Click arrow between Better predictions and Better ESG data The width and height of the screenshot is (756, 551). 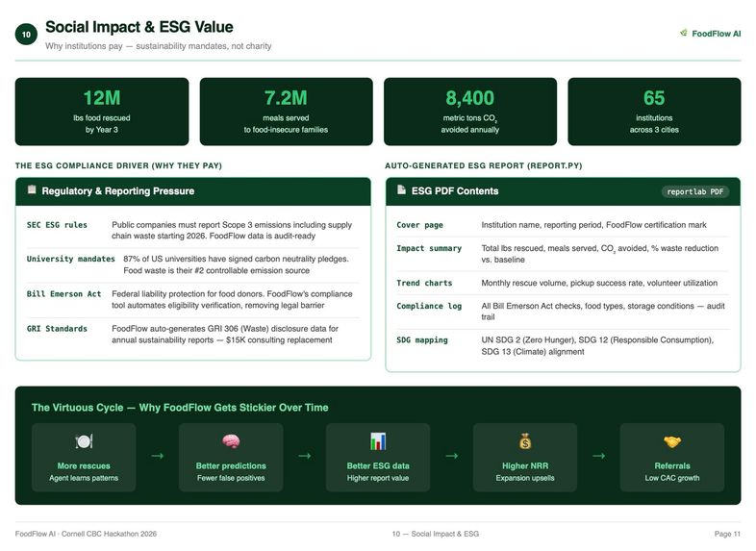click(x=304, y=456)
